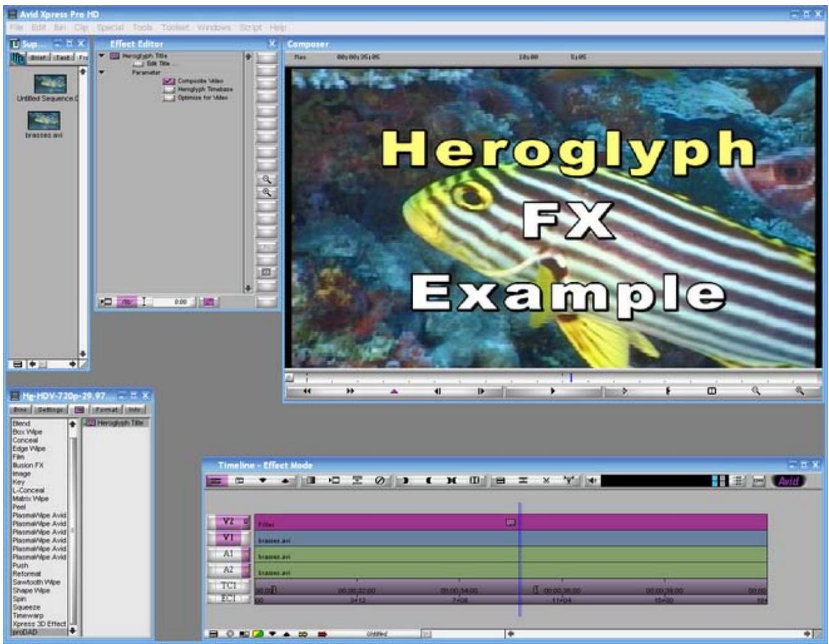Click Fast Forward button in Composer

350,391
